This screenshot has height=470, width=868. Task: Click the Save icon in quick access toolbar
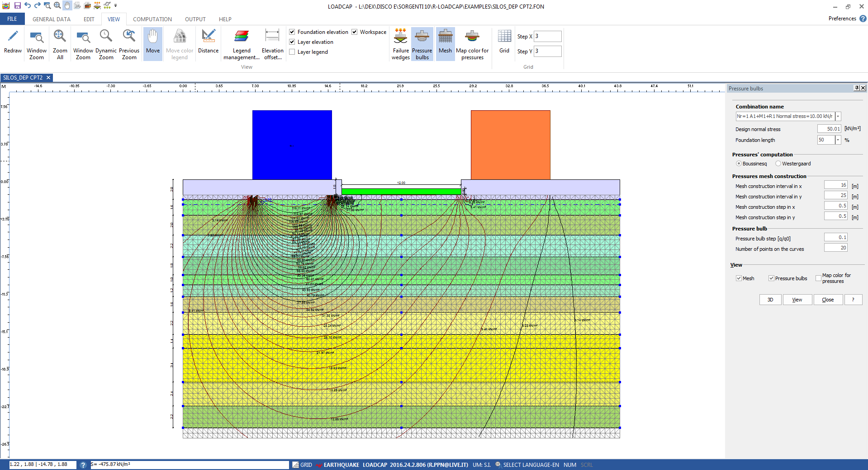click(x=18, y=5)
